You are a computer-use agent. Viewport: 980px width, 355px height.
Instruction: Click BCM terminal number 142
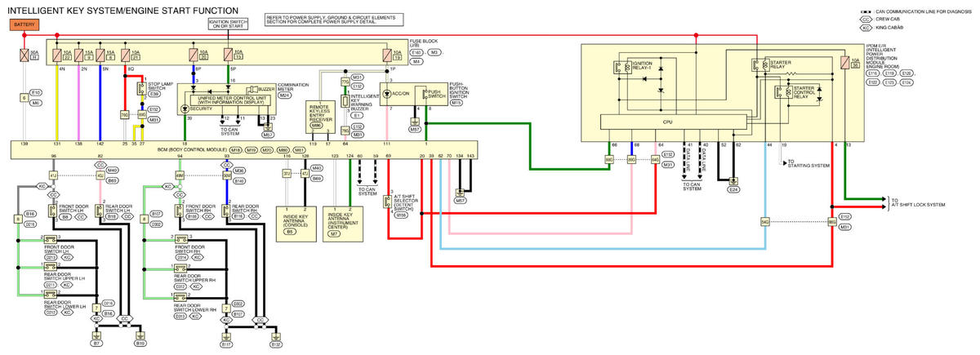tap(100, 143)
